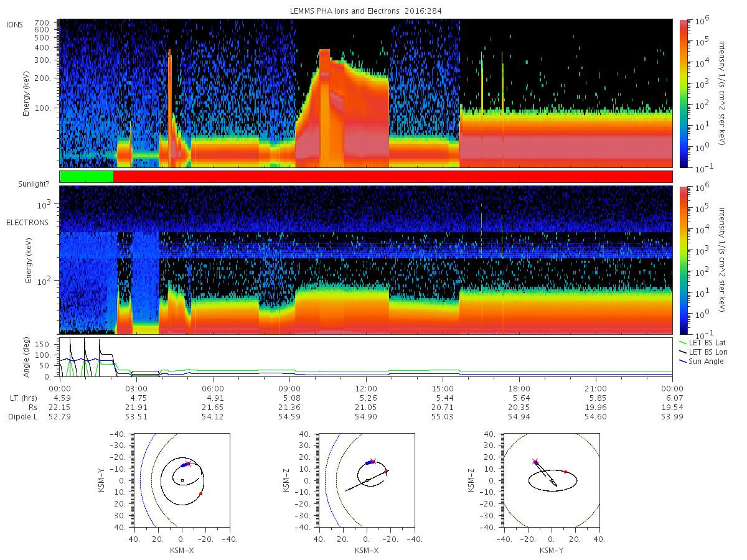Click the 12:00 time tick label
Viewport: 747px width, 560px height.
click(366, 389)
